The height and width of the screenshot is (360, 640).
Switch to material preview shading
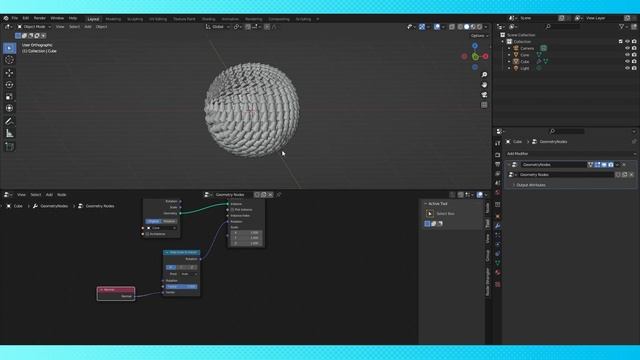[x=473, y=27]
